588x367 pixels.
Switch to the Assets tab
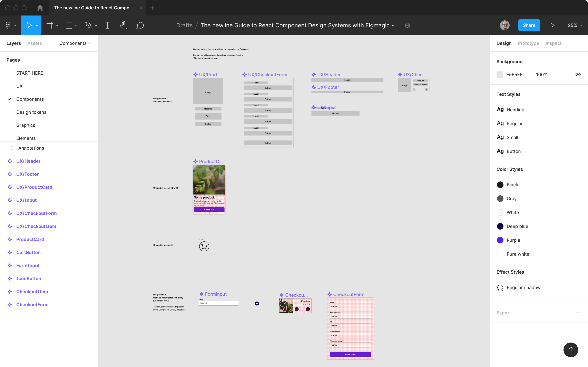point(34,43)
